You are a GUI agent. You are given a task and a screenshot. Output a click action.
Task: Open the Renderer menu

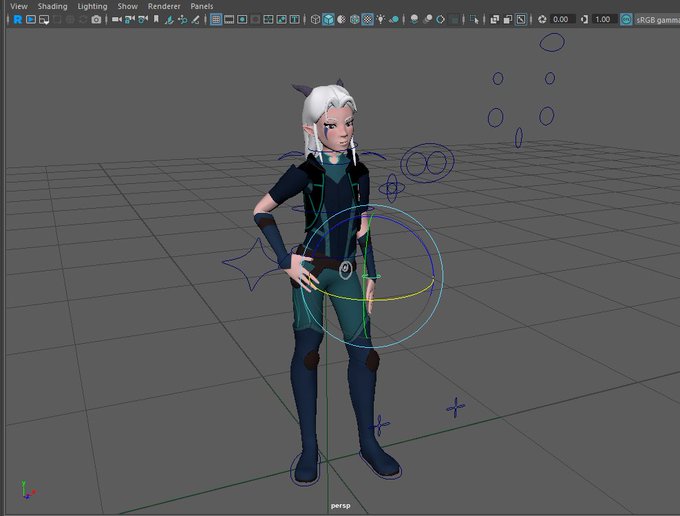pos(164,6)
